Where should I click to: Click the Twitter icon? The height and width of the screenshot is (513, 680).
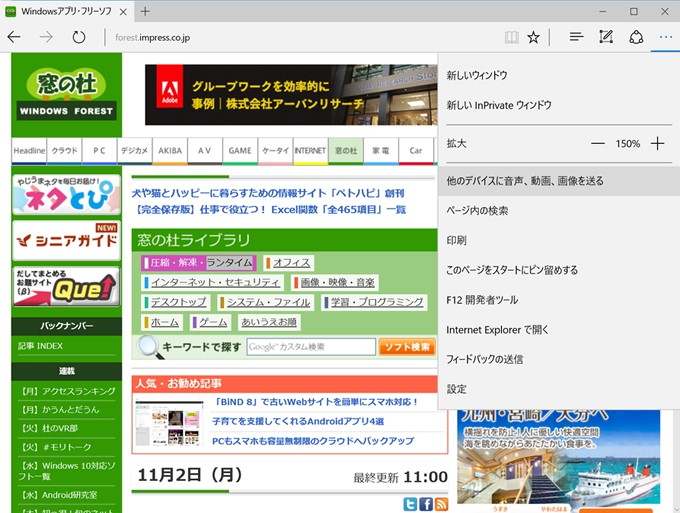[x=410, y=504]
